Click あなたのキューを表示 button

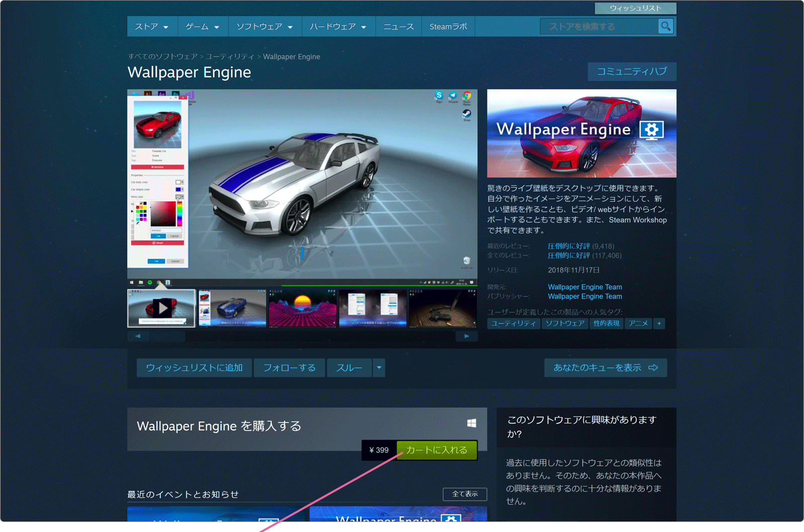pyautogui.click(x=606, y=368)
